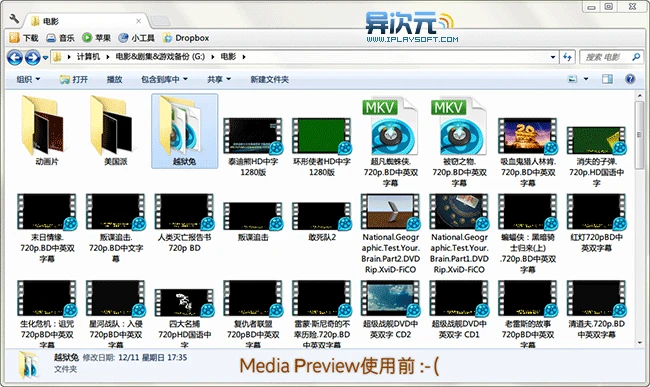The height and width of the screenshot is (387, 650).
Task: Open a new tab with the blank tab button
Action: coord(160,21)
